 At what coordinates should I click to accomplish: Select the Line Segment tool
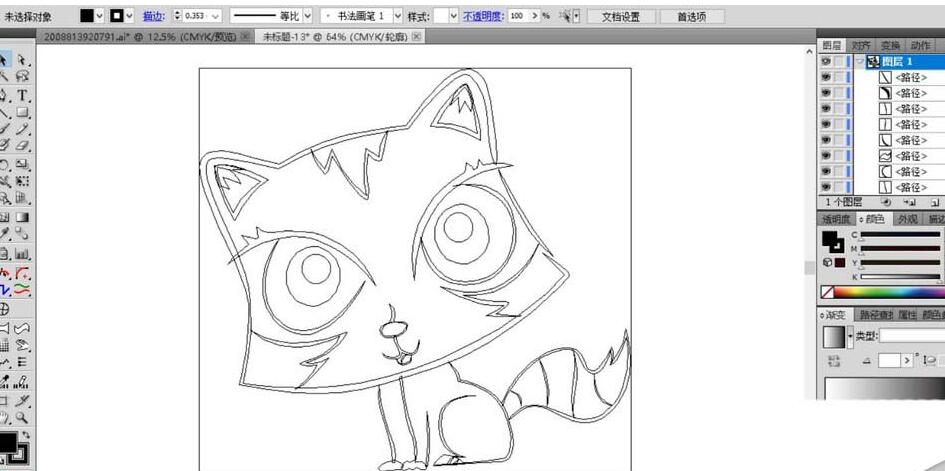(5, 112)
